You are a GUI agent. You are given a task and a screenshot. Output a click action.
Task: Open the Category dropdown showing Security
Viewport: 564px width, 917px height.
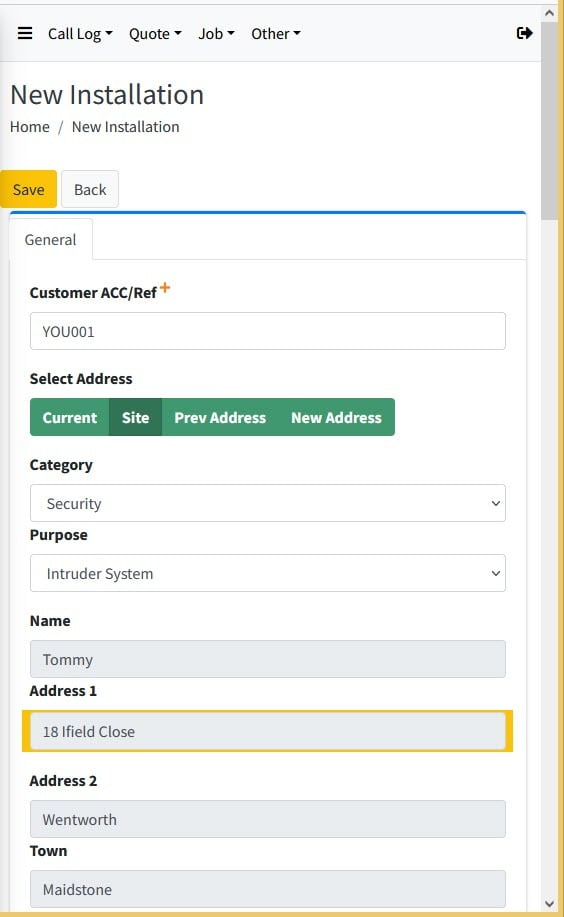pyautogui.click(x=267, y=503)
